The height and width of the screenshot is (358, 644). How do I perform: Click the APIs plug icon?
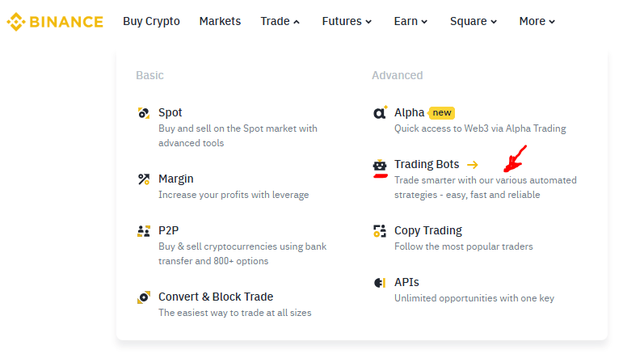[380, 283]
